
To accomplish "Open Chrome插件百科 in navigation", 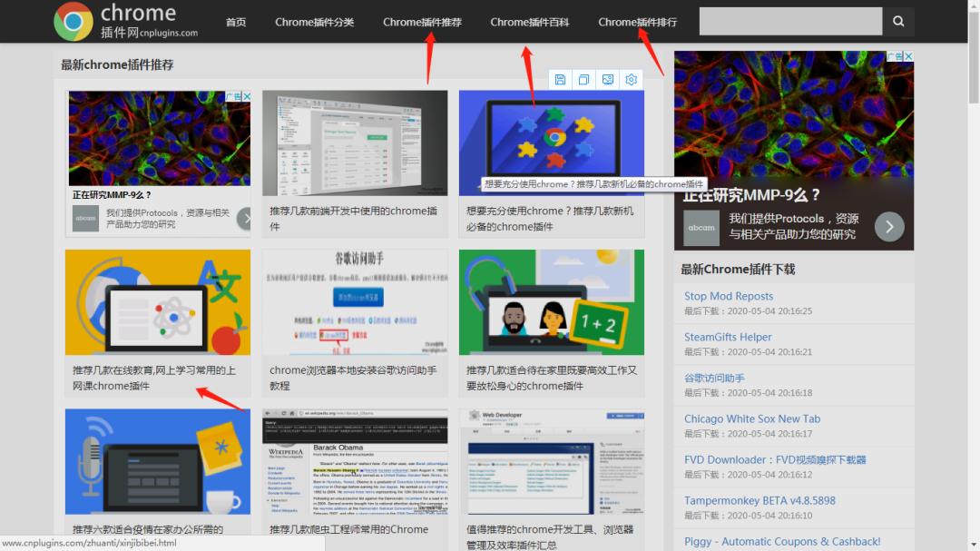I will click(529, 22).
